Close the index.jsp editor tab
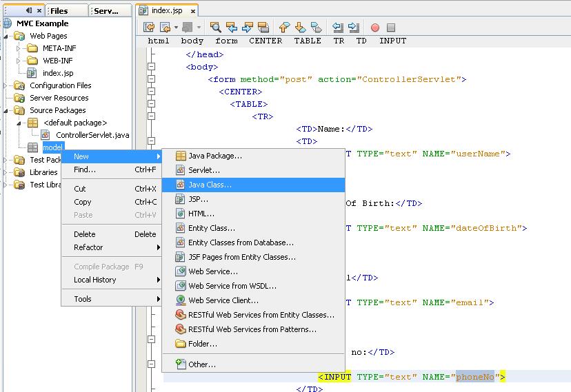The width and height of the screenshot is (571, 392). point(193,11)
